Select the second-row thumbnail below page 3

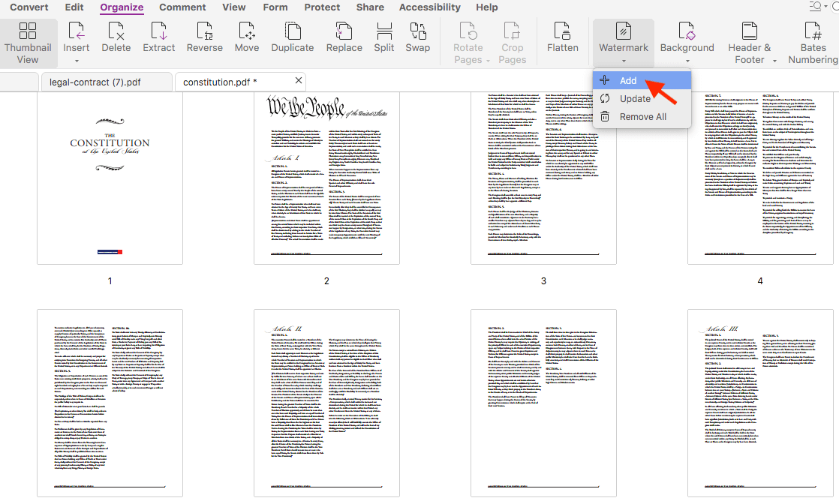pyautogui.click(x=543, y=403)
